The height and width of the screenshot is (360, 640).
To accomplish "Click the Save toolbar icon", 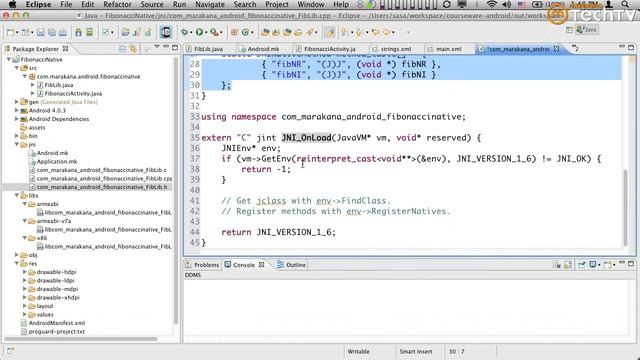I will (41, 32).
